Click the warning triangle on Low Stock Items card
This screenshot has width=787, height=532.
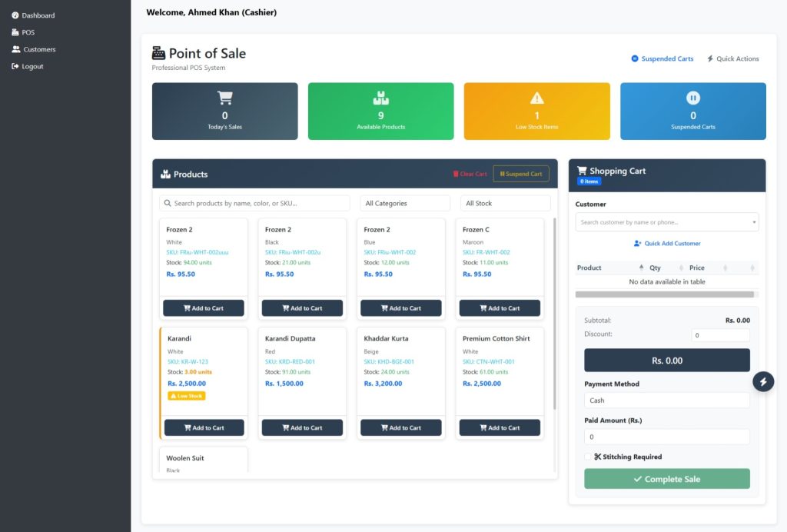[536, 98]
